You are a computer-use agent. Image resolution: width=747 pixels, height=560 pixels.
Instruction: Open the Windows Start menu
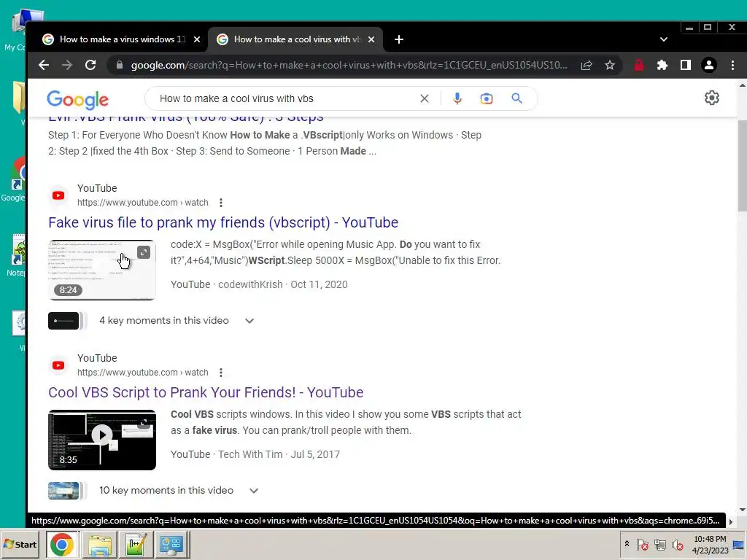20,545
